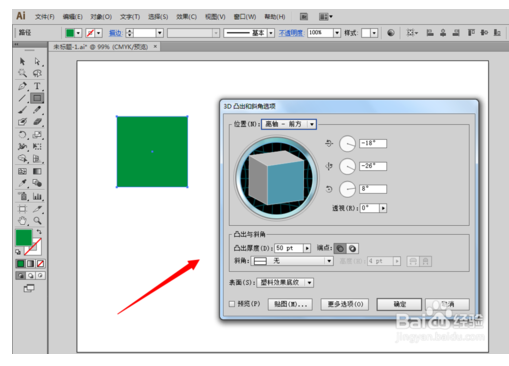Set paint mode to None
509x366 pixels.
[40, 264]
